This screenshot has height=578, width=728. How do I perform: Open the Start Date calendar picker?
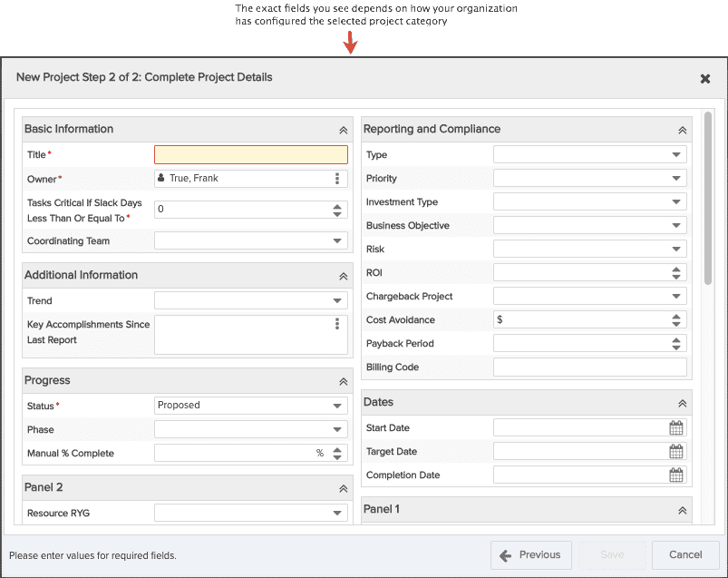pyautogui.click(x=676, y=427)
